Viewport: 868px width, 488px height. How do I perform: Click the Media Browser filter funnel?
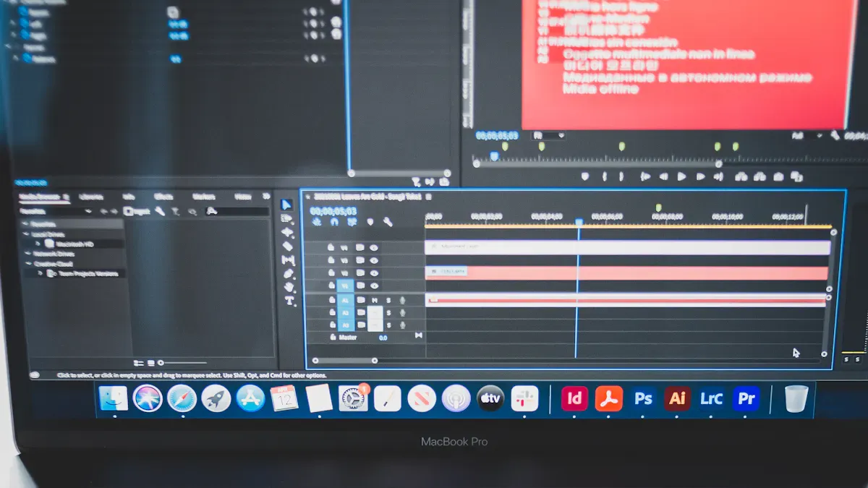[x=176, y=212]
